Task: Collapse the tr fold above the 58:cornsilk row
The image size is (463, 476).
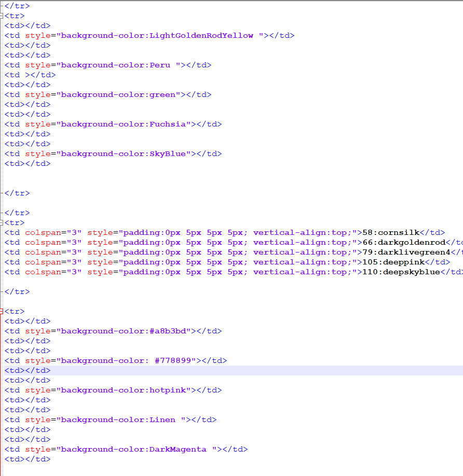Action: 1,223
